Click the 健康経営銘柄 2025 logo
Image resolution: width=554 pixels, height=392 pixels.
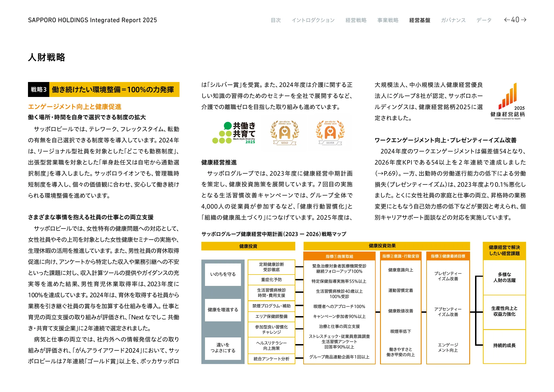(x=507, y=102)
